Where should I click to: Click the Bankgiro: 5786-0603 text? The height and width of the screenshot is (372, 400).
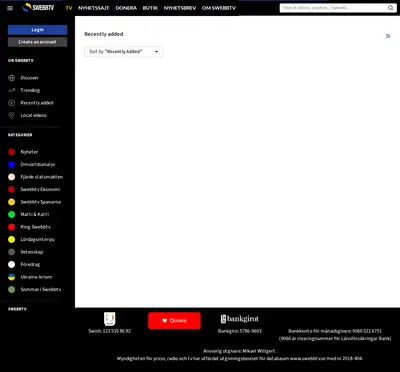(240, 331)
